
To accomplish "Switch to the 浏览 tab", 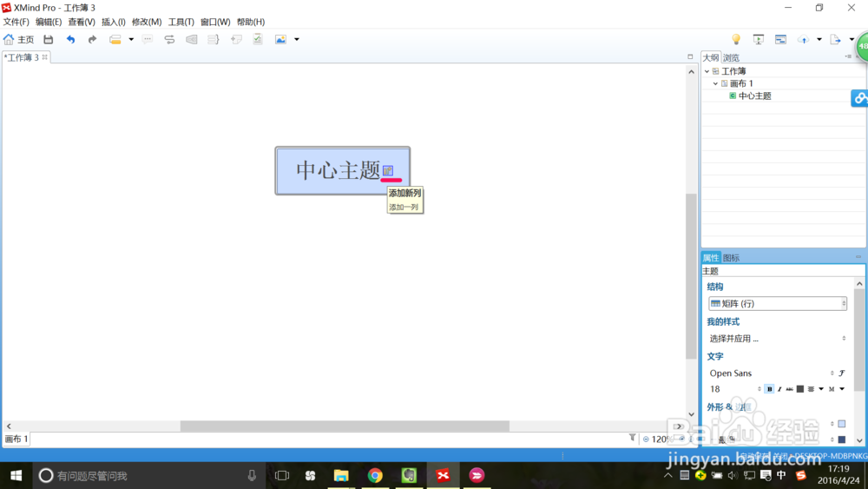I will (x=731, y=57).
